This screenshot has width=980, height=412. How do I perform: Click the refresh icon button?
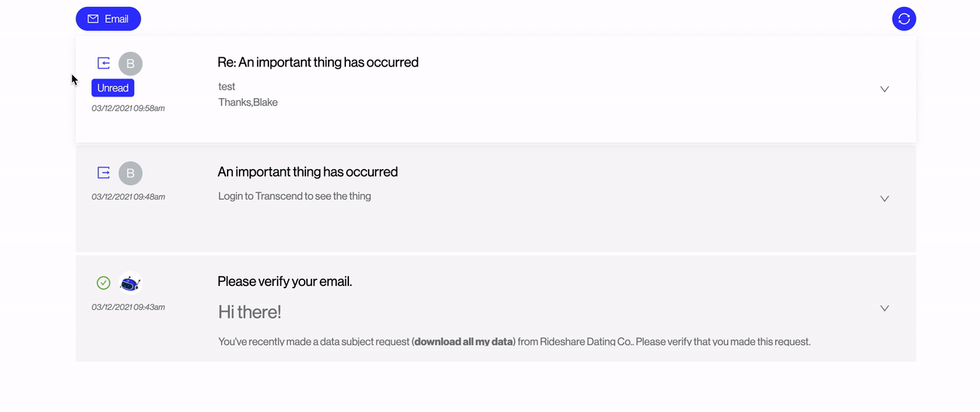tap(904, 19)
